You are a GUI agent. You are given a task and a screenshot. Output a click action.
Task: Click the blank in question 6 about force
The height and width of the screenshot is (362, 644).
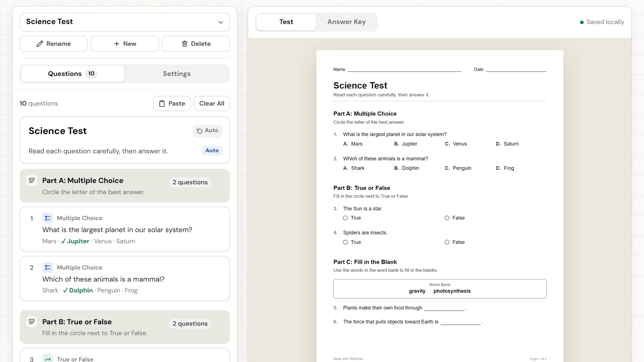(461, 322)
